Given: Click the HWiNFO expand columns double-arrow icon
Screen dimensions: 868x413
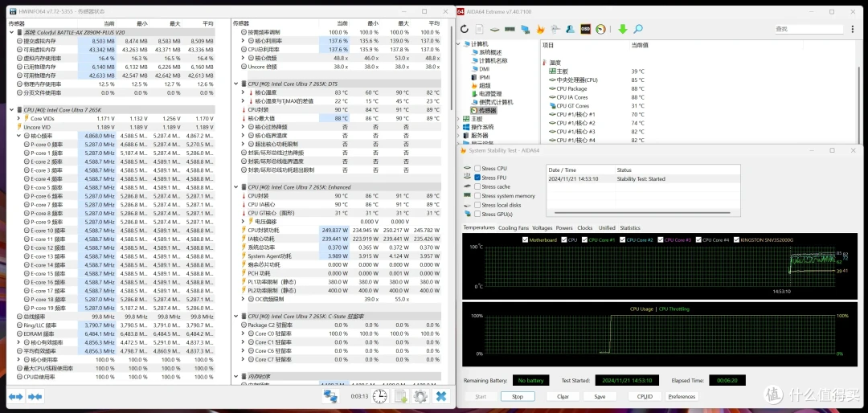Looking at the screenshot, I should 15,396.
